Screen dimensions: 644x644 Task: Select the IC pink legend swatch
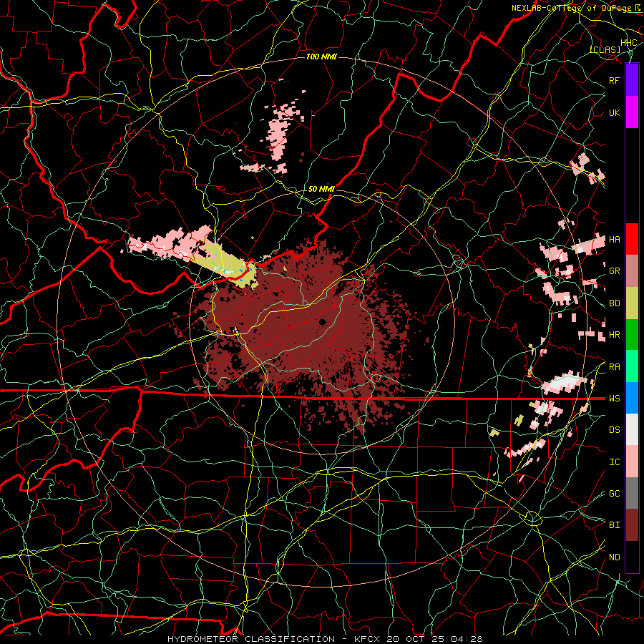coord(632,462)
